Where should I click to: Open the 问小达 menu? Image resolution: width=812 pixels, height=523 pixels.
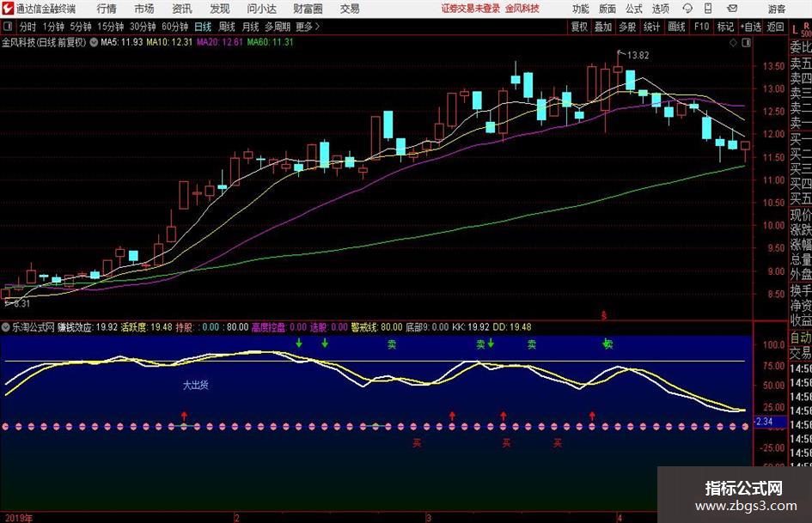click(x=261, y=9)
